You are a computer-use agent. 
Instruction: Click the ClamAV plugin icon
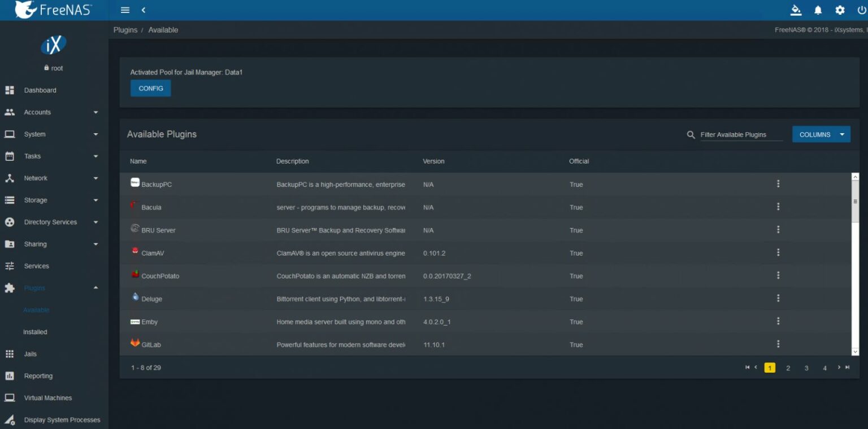coord(135,251)
